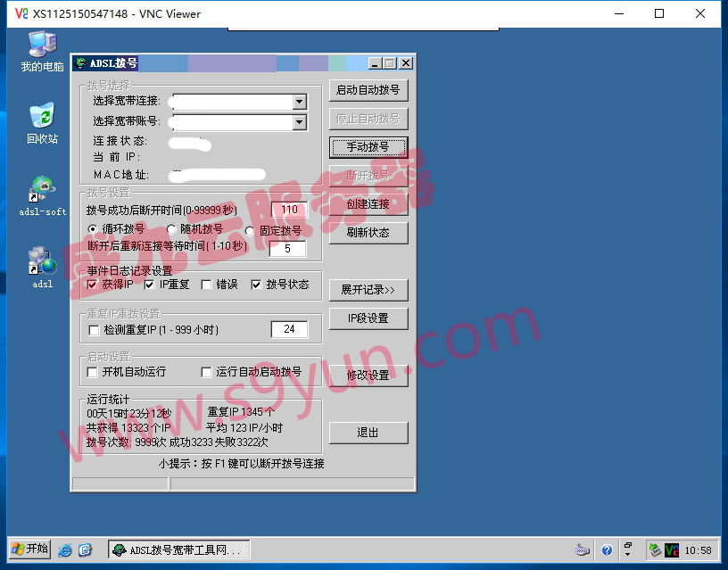Toggle the 错误 log checkbox
This screenshot has width=728, height=570.
206,285
